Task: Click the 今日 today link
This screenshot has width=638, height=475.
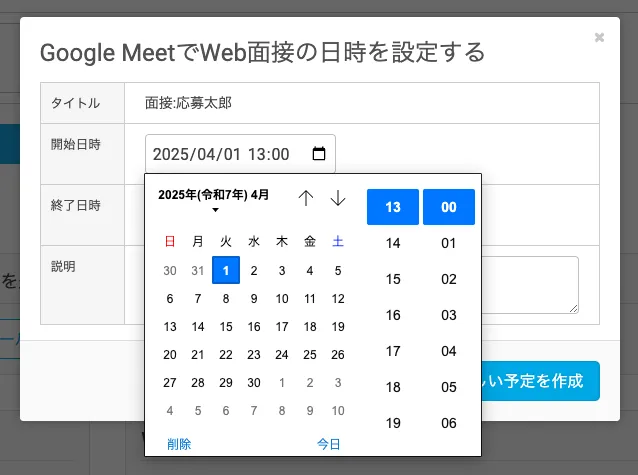Action: pos(328,444)
